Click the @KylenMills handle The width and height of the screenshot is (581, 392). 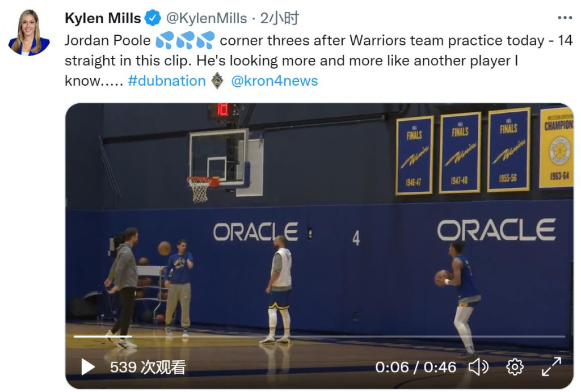205,18
